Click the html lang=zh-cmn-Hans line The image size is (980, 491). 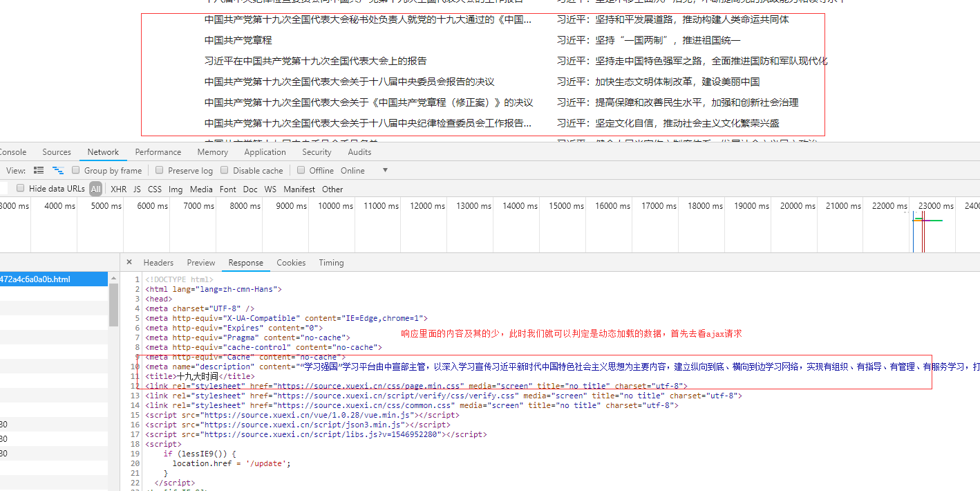[x=214, y=289]
